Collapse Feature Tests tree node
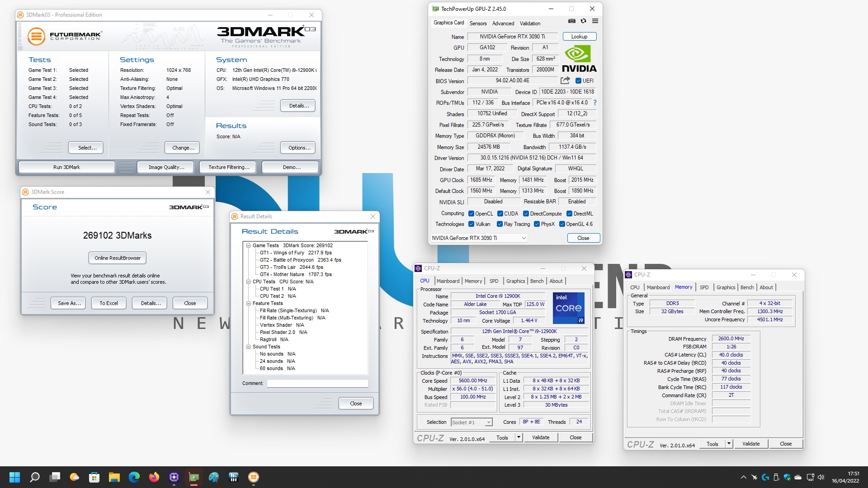The width and height of the screenshot is (868, 488). (248, 304)
